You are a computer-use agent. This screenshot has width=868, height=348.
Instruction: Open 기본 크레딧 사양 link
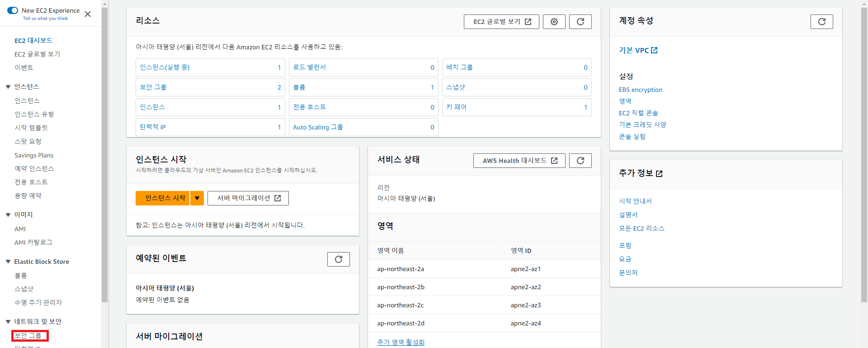(x=642, y=124)
